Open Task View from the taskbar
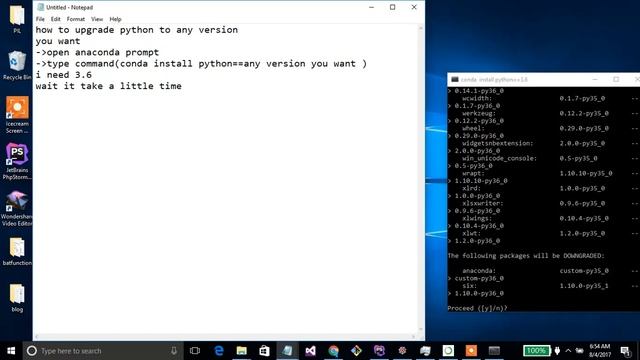The height and width of the screenshot is (360, 640). click(x=195, y=351)
